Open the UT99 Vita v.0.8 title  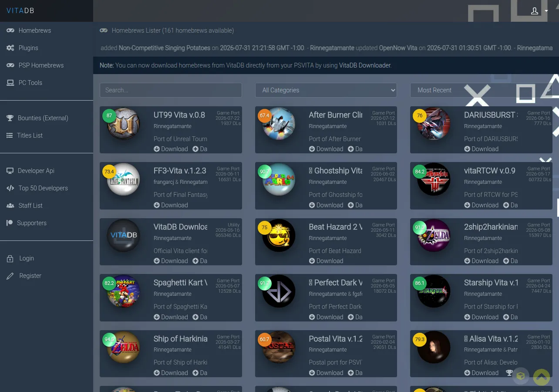tap(179, 115)
